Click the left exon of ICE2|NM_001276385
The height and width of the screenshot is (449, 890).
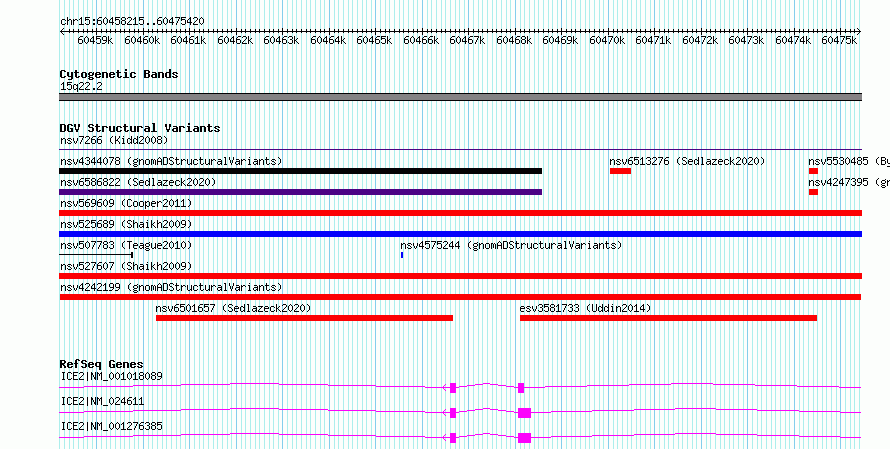tap(453, 438)
